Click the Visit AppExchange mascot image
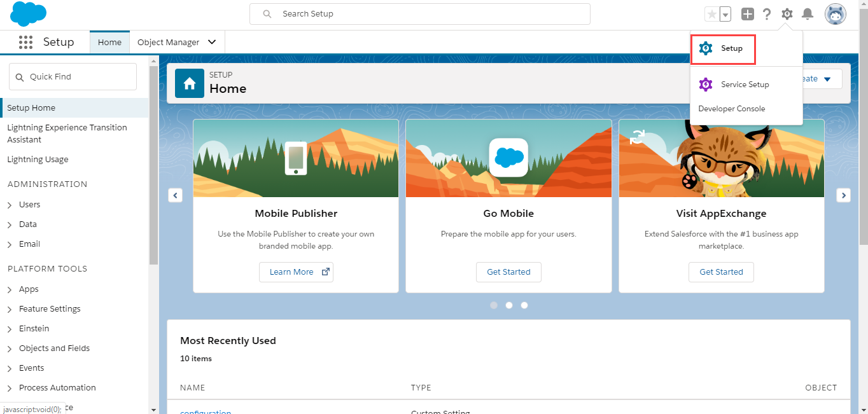Screen dimensions: 868x414 [x=722, y=158]
